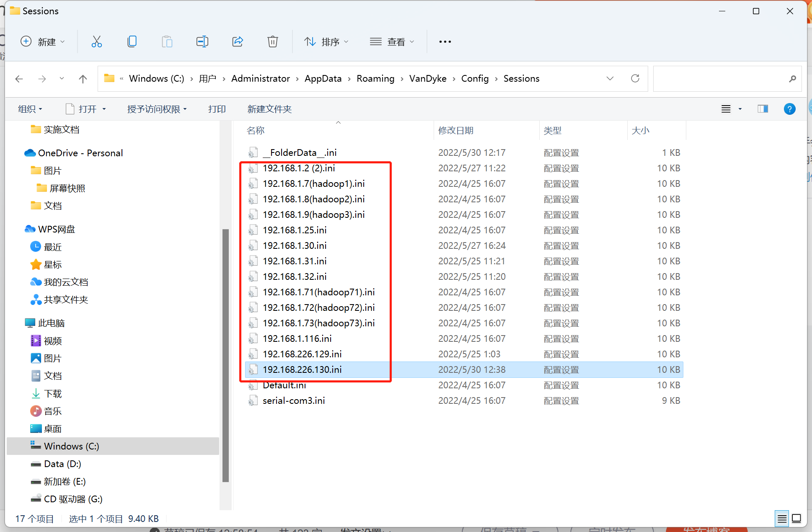Switch to large icons view in status bar

click(x=796, y=519)
